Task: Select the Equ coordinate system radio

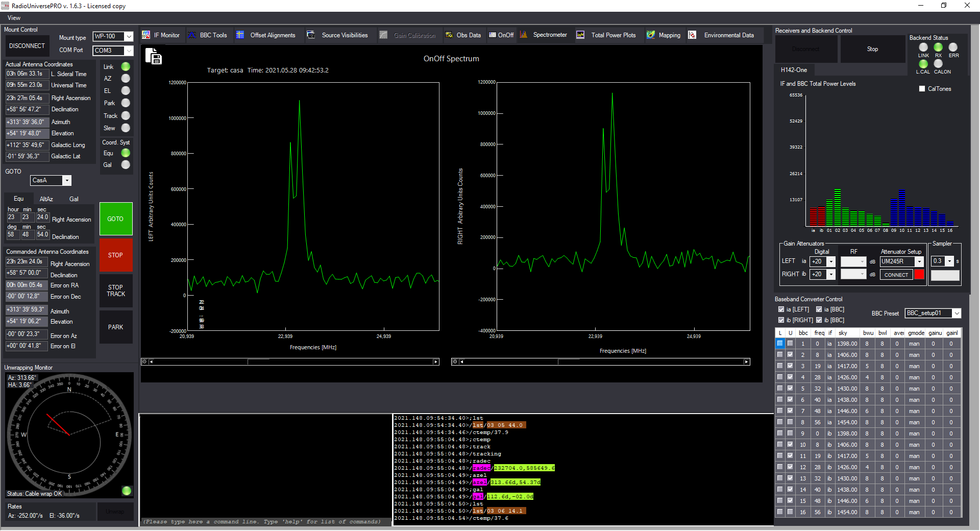Action: click(x=126, y=153)
